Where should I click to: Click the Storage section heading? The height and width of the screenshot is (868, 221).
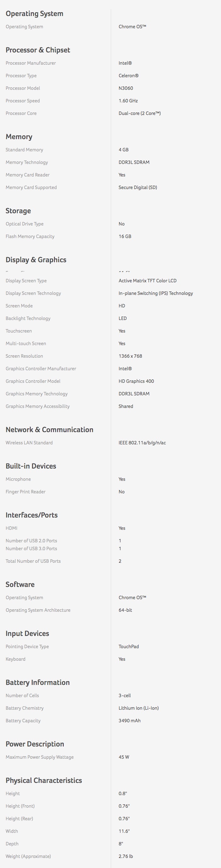pyautogui.click(x=18, y=211)
